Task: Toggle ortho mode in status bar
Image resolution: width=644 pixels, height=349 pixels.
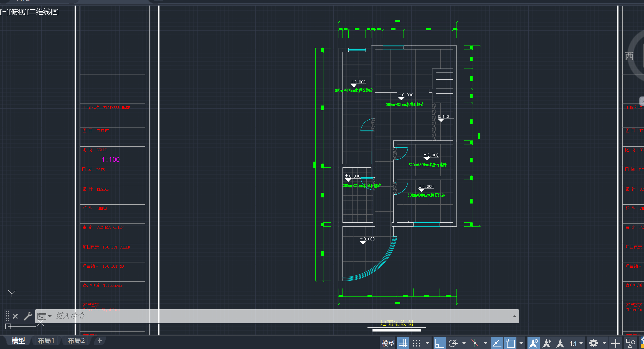Action: tap(440, 343)
